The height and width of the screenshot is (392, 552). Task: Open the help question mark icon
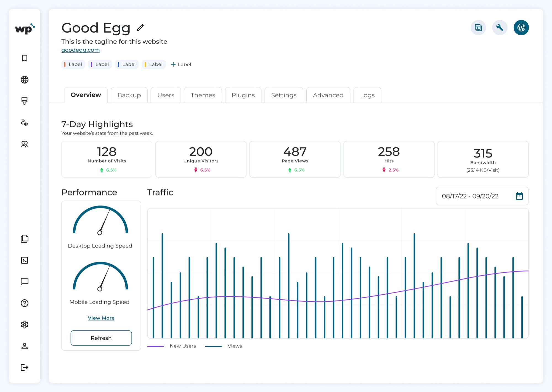point(25,303)
